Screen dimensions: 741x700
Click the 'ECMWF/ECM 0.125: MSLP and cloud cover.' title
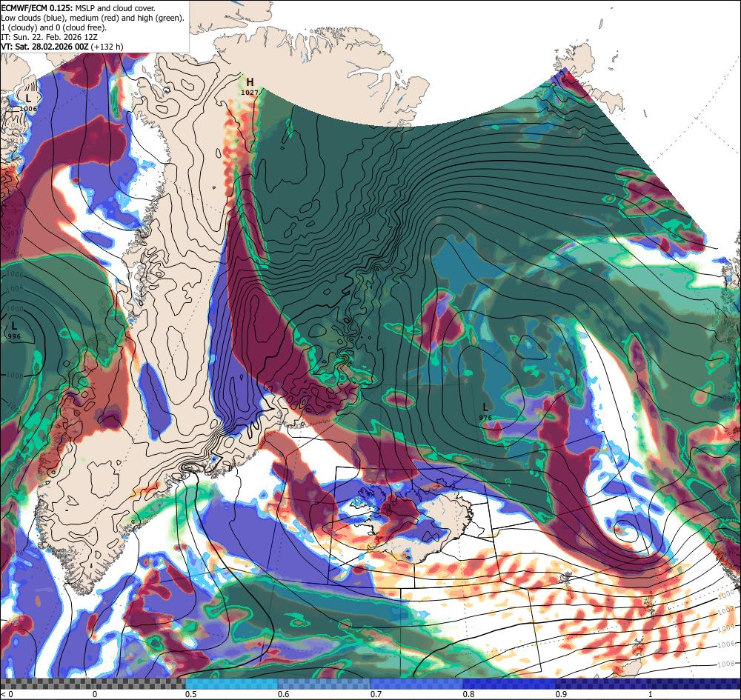point(78,8)
